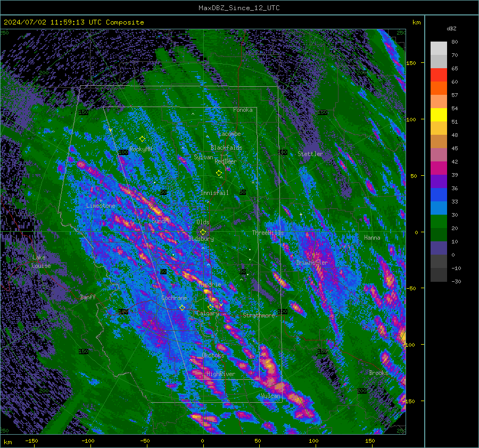
Task: Click the yellow diamond marker below RedDeer
Action: tap(219, 173)
